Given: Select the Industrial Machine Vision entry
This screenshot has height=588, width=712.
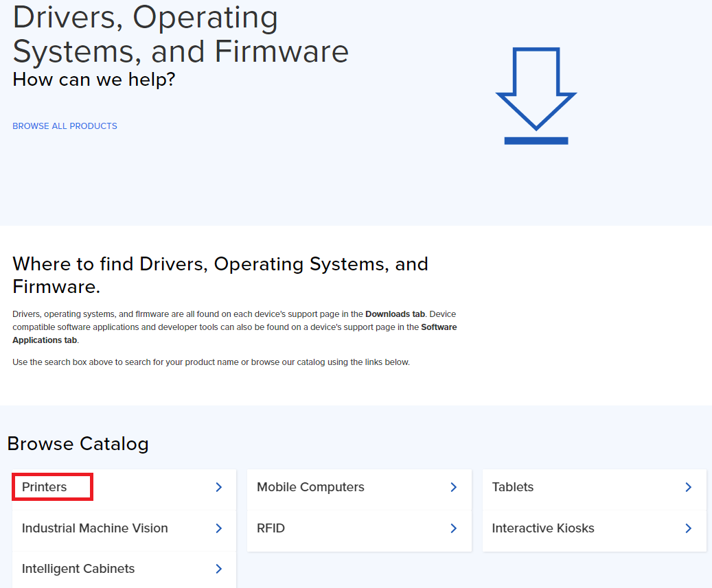Looking at the screenshot, I should point(95,528).
